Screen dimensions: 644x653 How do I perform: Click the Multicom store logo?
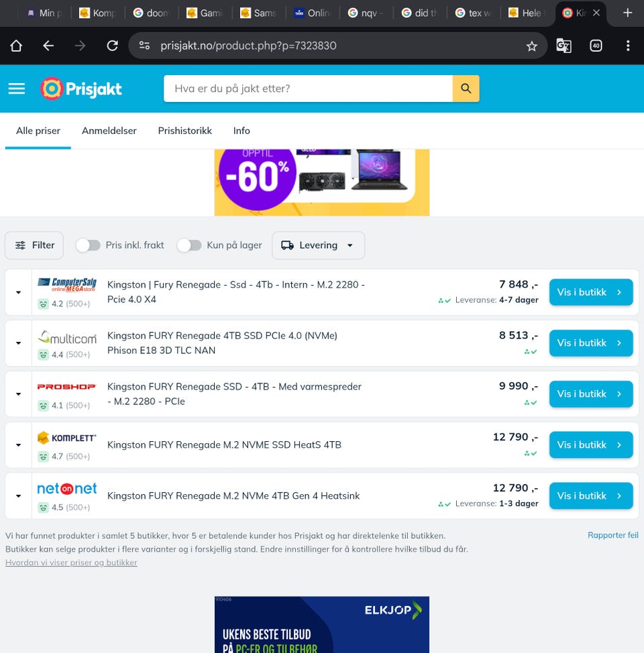66,337
